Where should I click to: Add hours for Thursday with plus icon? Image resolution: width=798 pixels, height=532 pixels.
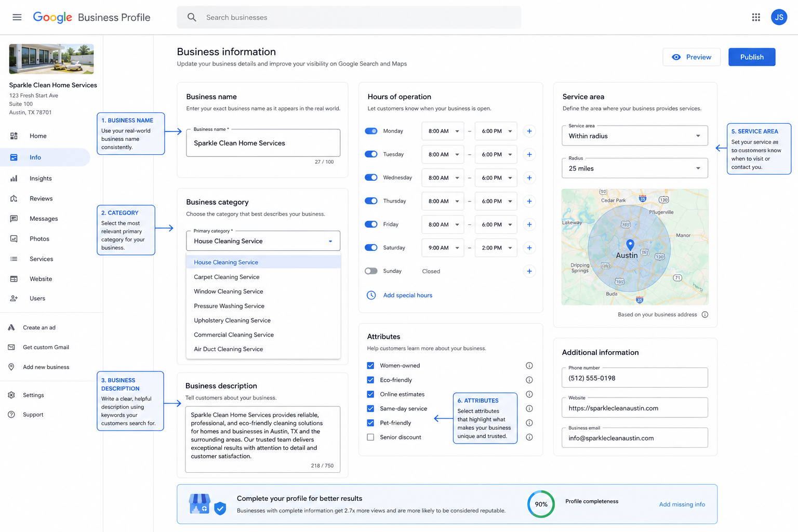coord(529,201)
